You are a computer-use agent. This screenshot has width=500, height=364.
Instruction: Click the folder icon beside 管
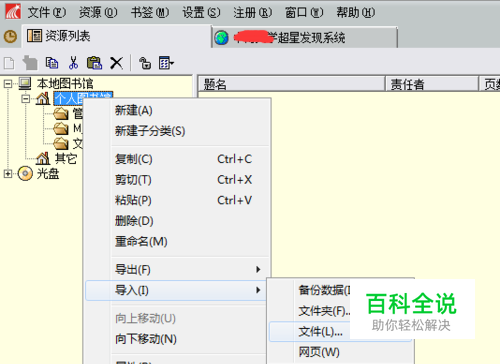pos(61,114)
